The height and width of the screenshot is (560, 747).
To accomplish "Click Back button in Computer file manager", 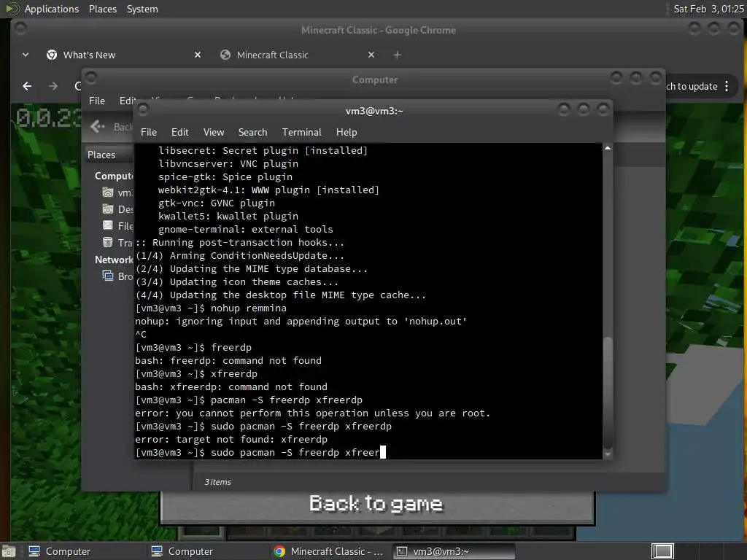I will pyautogui.click(x=111, y=127).
